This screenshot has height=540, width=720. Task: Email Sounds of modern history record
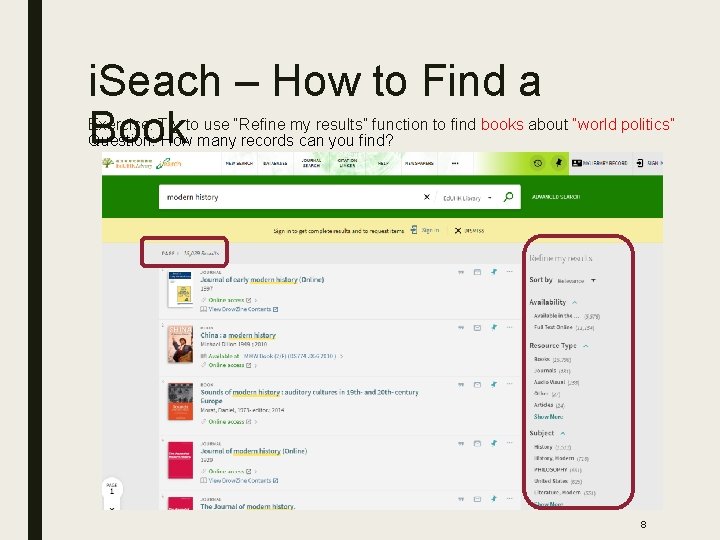click(477, 385)
